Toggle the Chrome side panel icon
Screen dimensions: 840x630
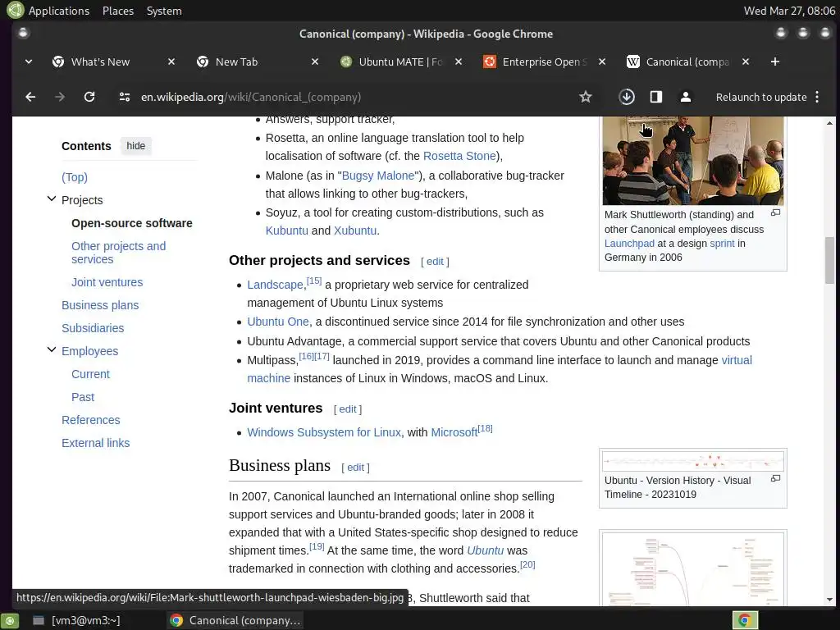coord(655,97)
